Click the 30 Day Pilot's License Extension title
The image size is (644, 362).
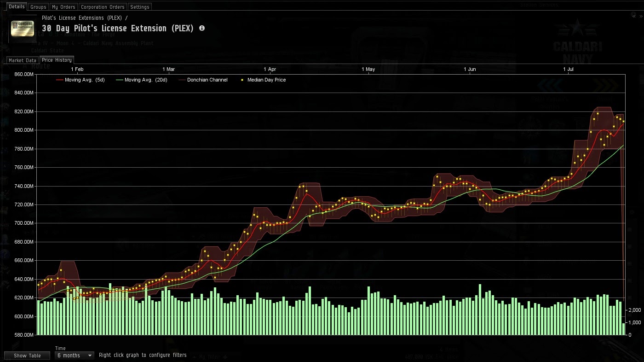pos(118,28)
